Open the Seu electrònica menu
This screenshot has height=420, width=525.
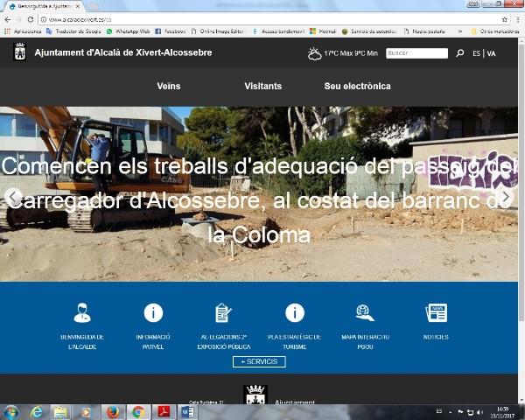pyautogui.click(x=357, y=87)
